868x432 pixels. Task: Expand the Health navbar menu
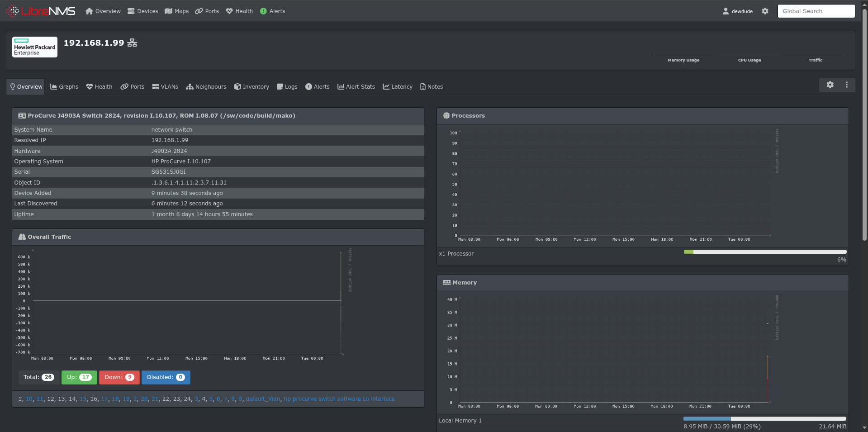(x=239, y=11)
